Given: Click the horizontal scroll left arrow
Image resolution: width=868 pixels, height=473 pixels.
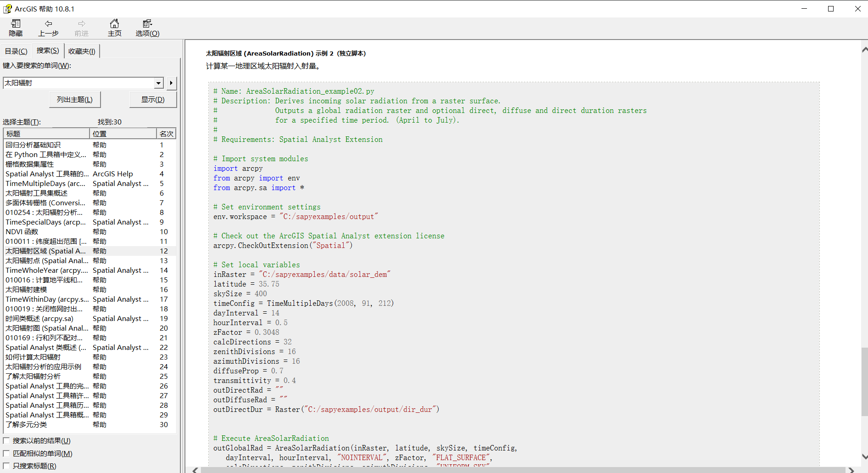Looking at the screenshot, I should point(196,470).
